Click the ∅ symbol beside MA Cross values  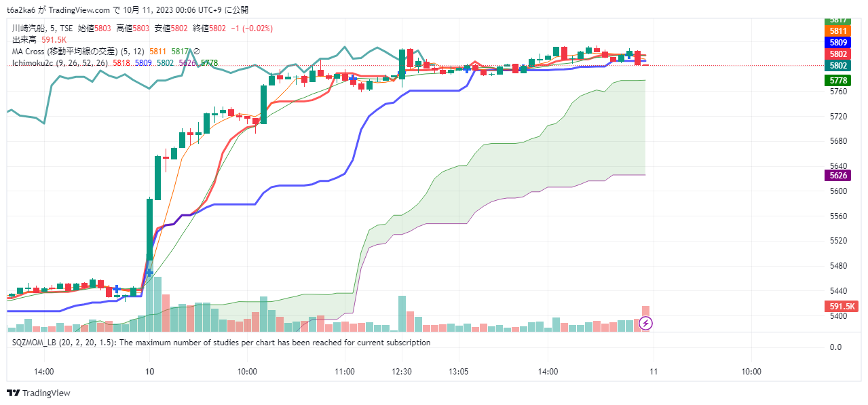coord(197,52)
